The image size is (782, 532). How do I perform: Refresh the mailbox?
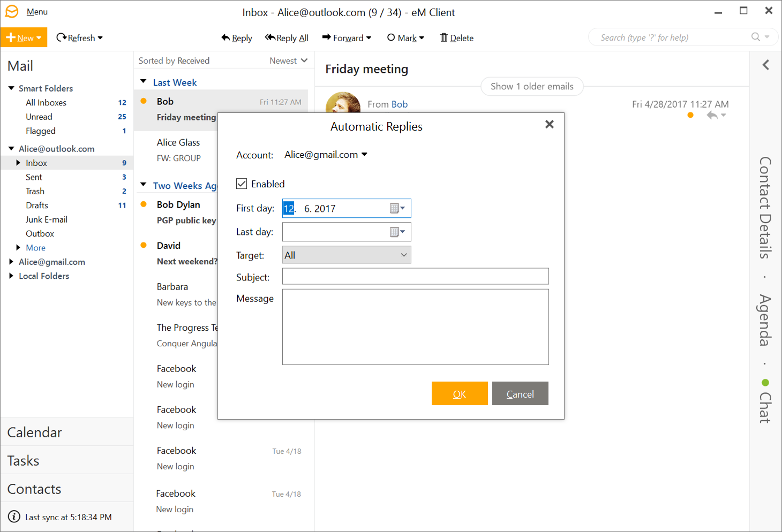(x=76, y=38)
